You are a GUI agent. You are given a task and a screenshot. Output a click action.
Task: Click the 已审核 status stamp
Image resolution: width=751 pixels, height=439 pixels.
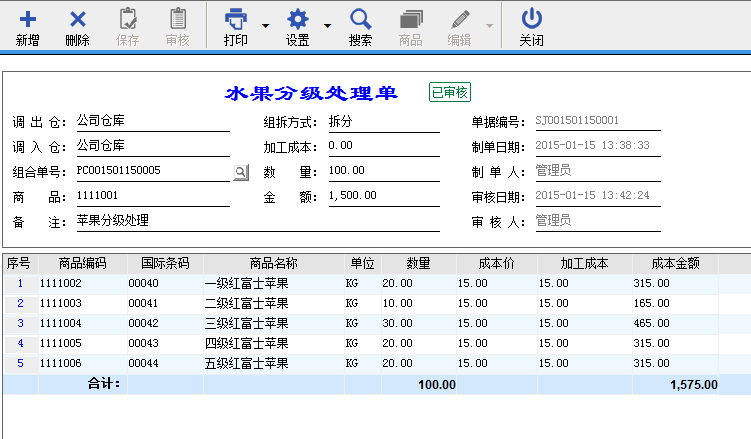tap(450, 92)
